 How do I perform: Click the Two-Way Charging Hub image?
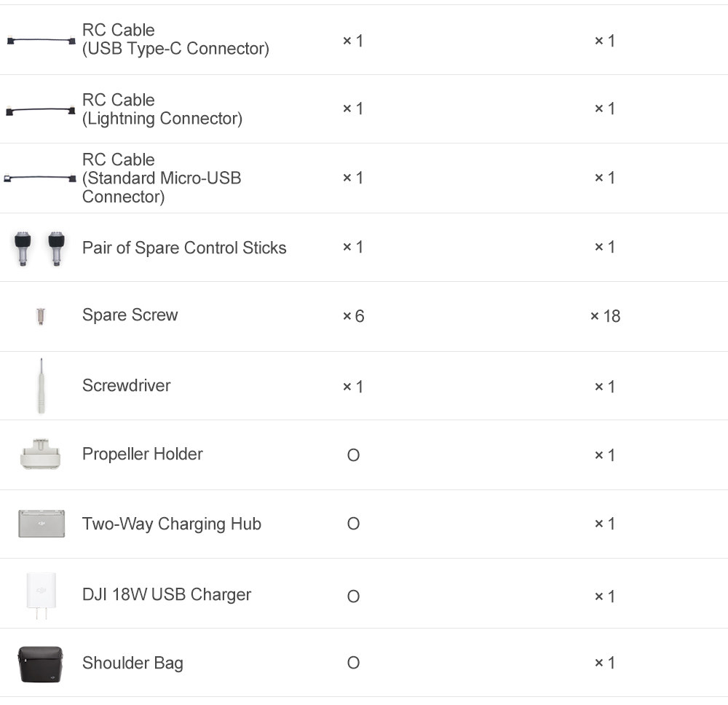pos(41,524)
